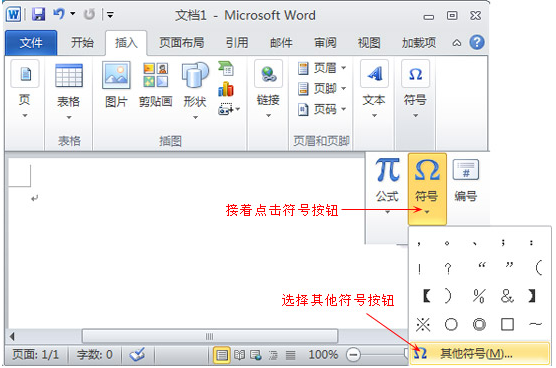Image resolution: width=556 pixels, height=368 pixels.
Task: Click the Save icon in quick access toolbar
Action: click(38, 15)
